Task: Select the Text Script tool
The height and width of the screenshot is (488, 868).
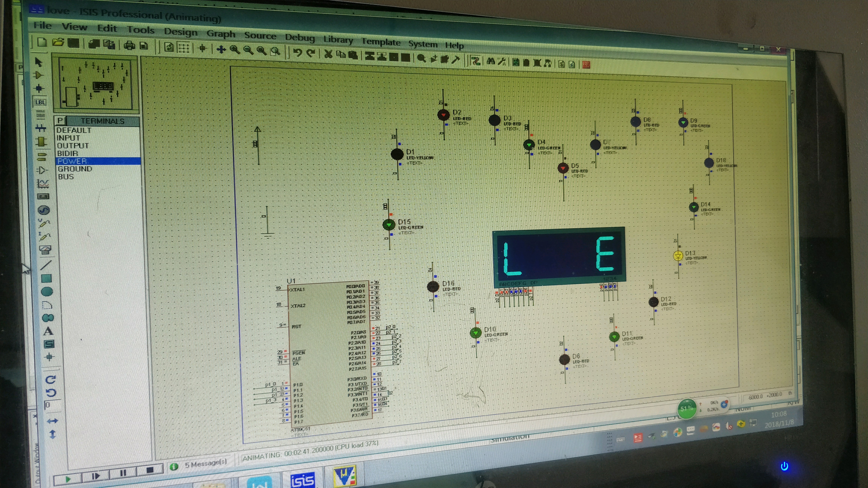Action: point(40,115)
